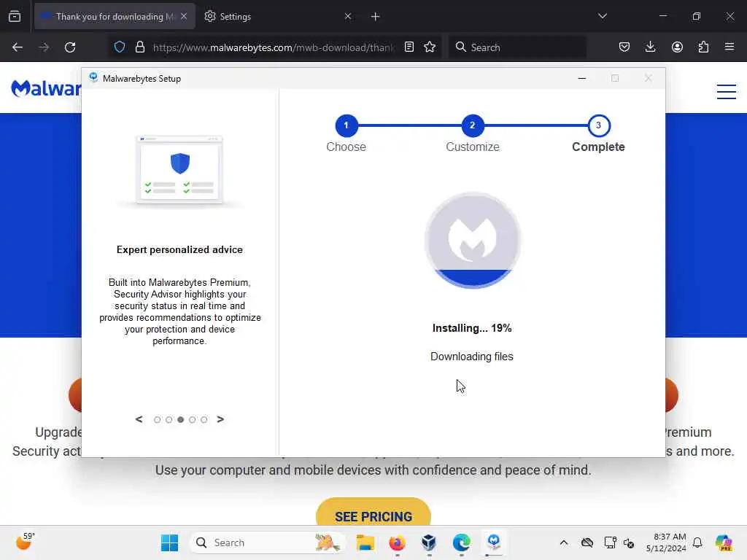Select the fifth carousel dot
This screenshot has height=560, width=747.
pos(204,419)
